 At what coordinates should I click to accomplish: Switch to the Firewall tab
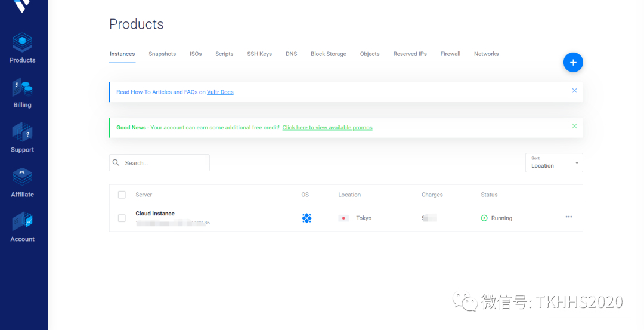click(450, 54)
